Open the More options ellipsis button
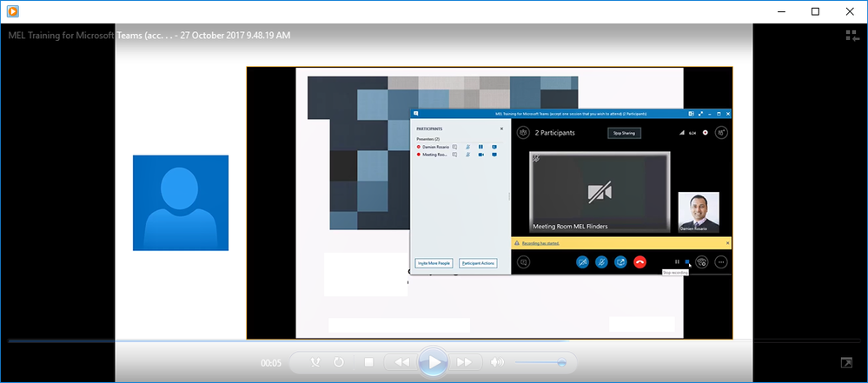Screen dimensions: 868x383 (x=721, y=261)
